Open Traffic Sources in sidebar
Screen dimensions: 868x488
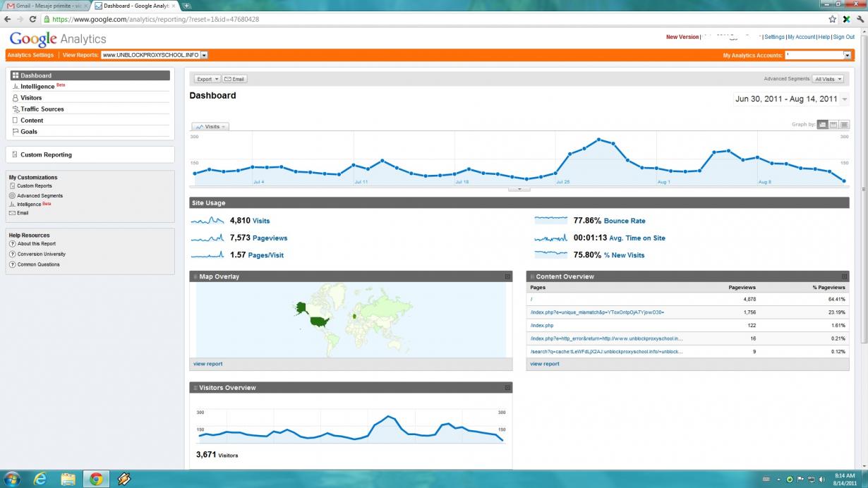pos(42,109)
